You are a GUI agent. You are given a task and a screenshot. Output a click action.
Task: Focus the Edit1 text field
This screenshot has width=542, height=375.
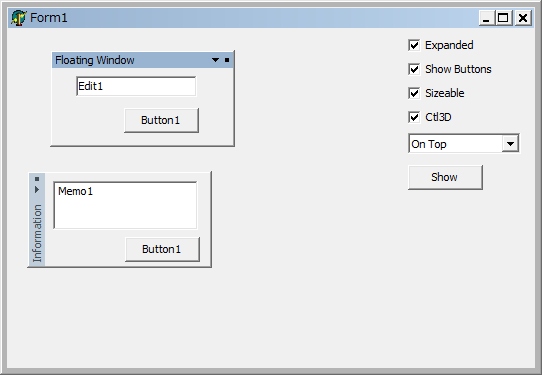coord(136,86)
